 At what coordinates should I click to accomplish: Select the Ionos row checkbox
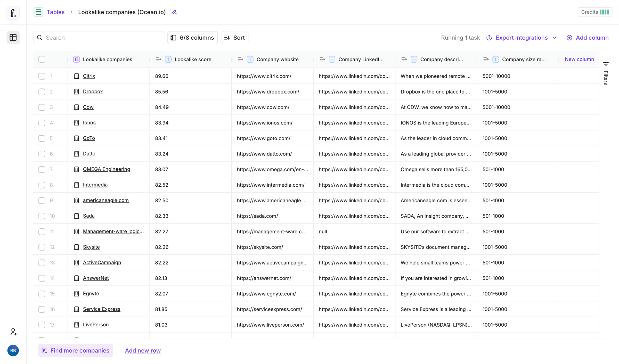click(42, 123)
